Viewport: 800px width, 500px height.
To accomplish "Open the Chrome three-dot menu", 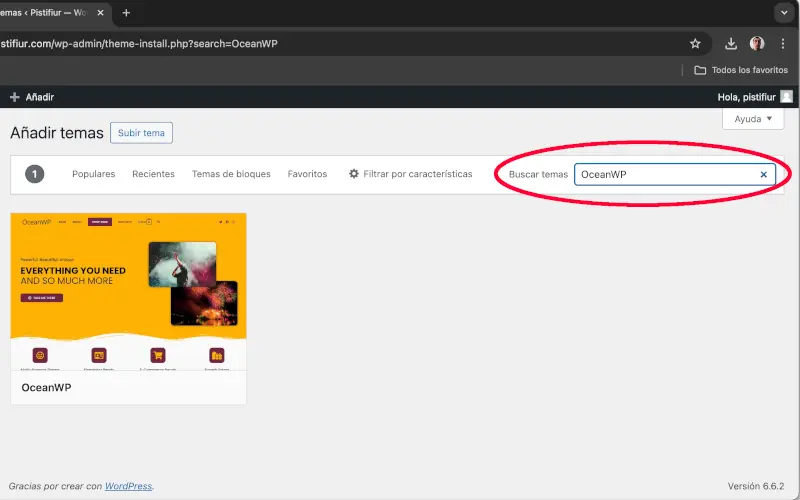I will (783, 44).
